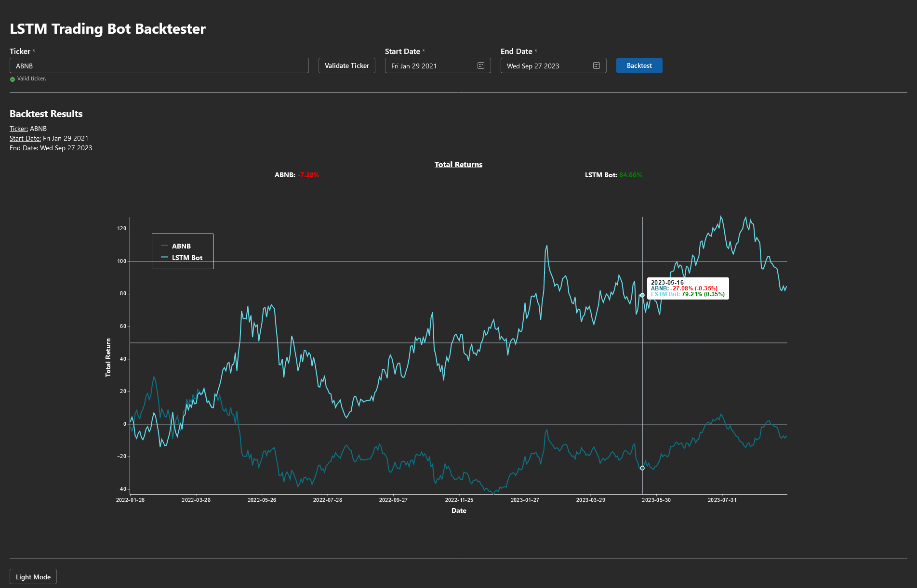917x588 pixels.
Task: Open the End Date calendar picker icon
Action: [597, 65]
